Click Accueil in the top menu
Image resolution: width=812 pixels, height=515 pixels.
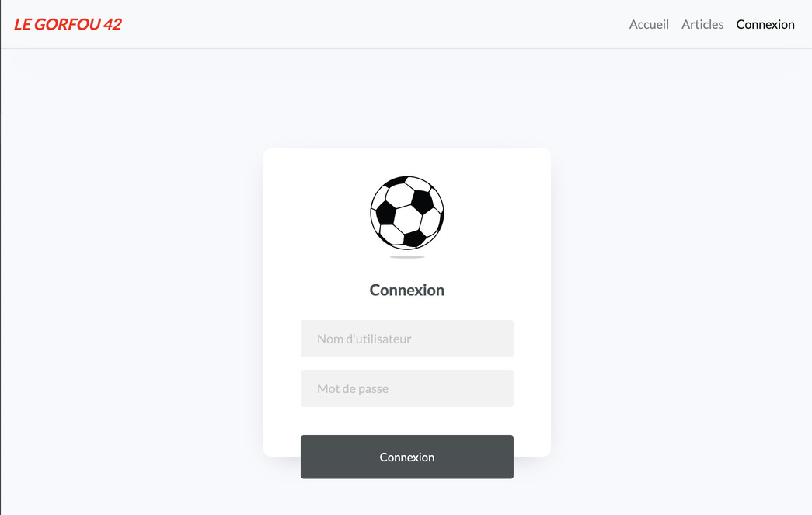point(649,24)
